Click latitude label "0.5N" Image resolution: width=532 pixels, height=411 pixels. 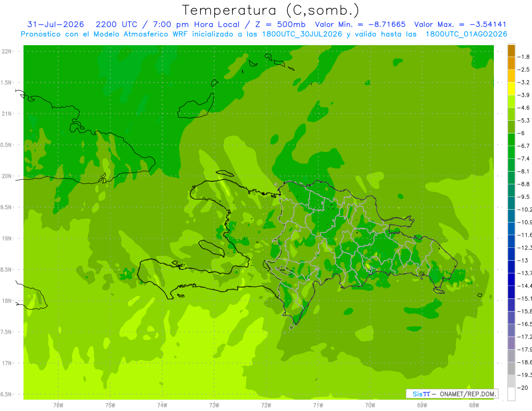pyautogui.click(x=7, y=145)
